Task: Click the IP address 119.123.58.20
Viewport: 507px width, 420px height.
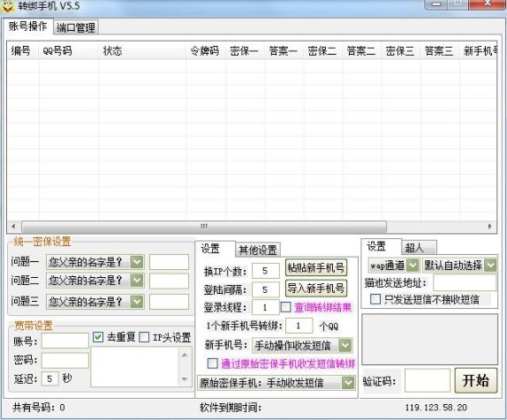Action: [436, 408]
